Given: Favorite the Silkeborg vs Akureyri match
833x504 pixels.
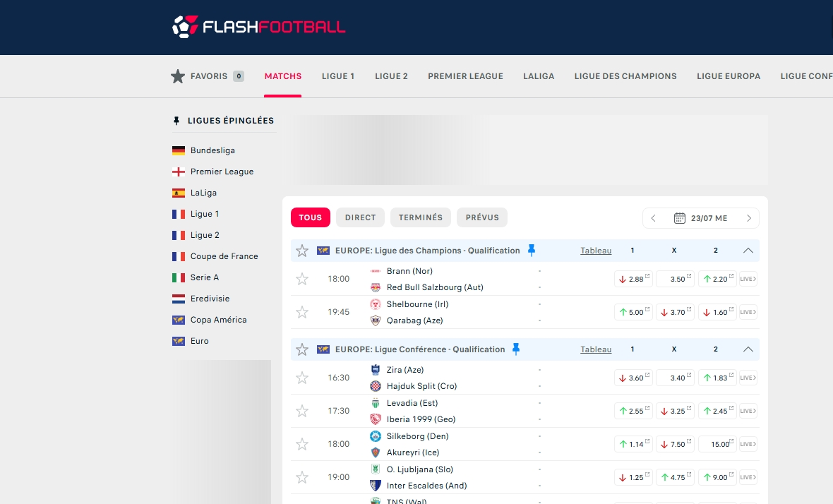Looking at the screenshot, I should [x=302, y=444].
